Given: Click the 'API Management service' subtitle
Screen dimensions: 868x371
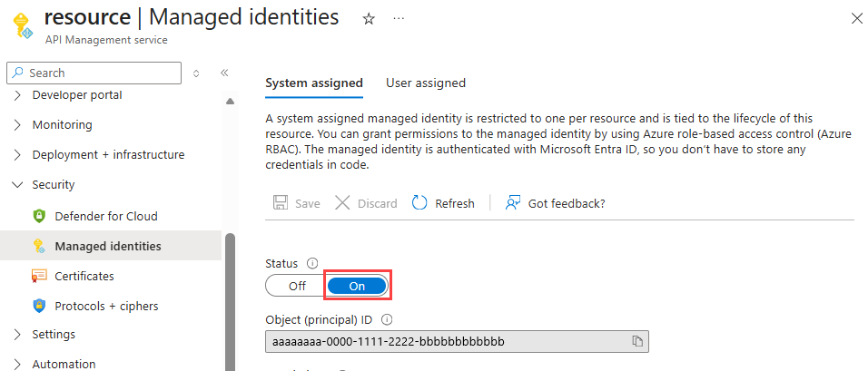Looking at the screenshot, I should (x=105, y=40).
